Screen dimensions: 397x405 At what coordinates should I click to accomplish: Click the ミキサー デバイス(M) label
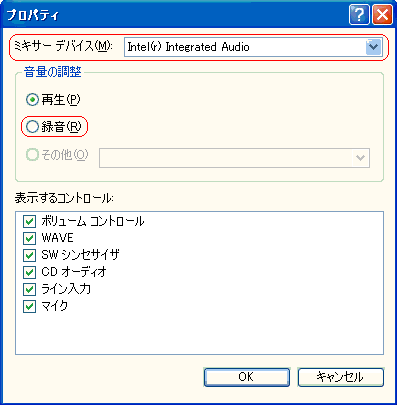pos(63,46)
